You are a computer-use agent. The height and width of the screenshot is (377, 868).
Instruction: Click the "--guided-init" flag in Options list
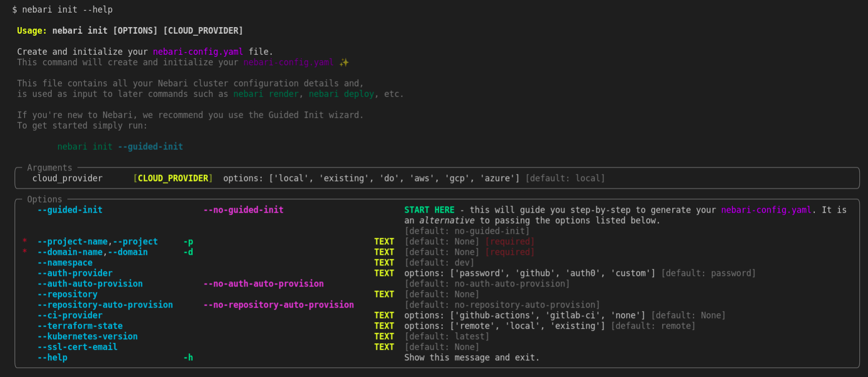pyautogui.click(x=70, y=210)
